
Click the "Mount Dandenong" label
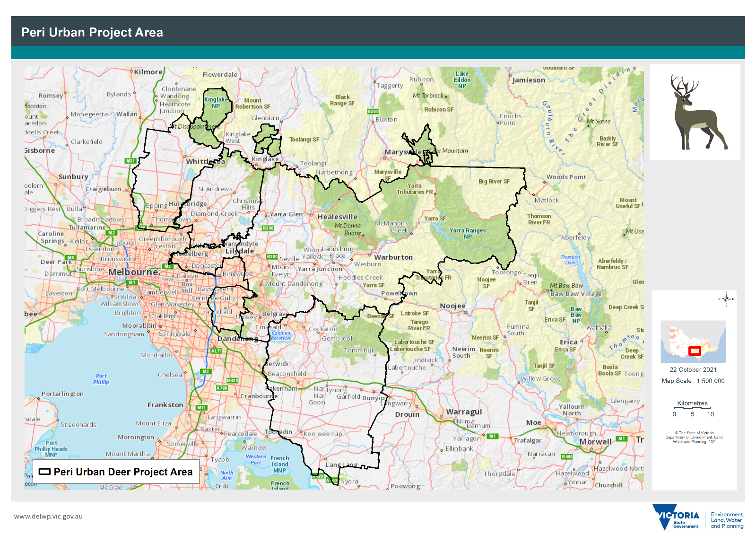(294, 283)
